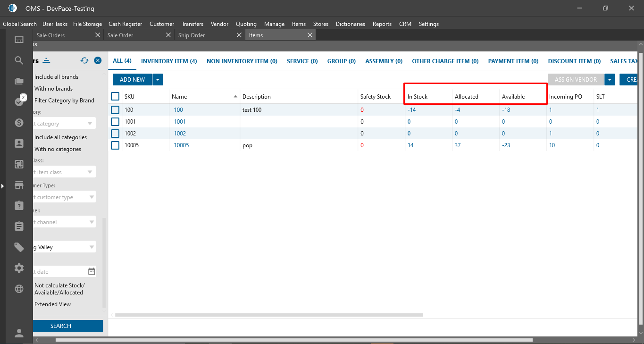Select the checkbox for SKU 10005 row
Viewport: 644px width, 344px height.
click(x=115, y=145)
